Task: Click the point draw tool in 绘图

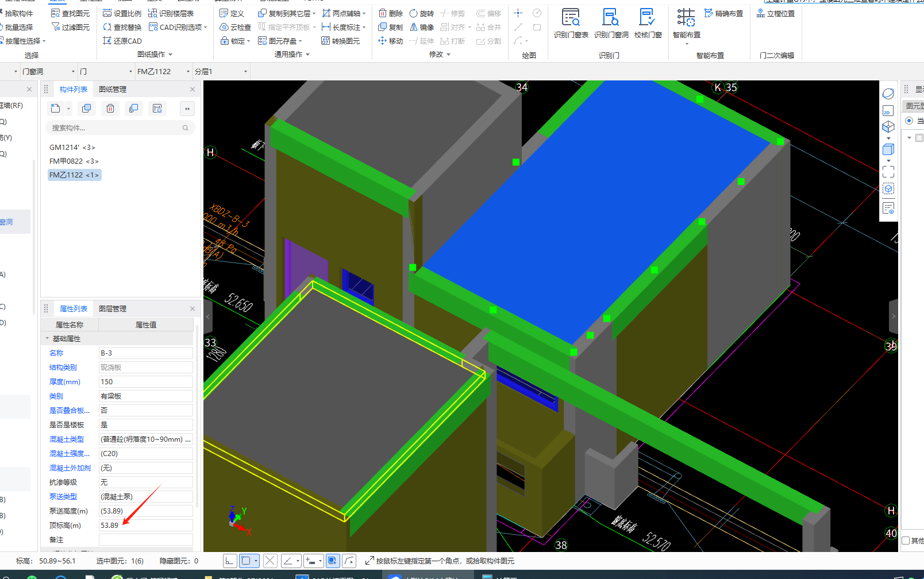Action: tap(518, 13)
